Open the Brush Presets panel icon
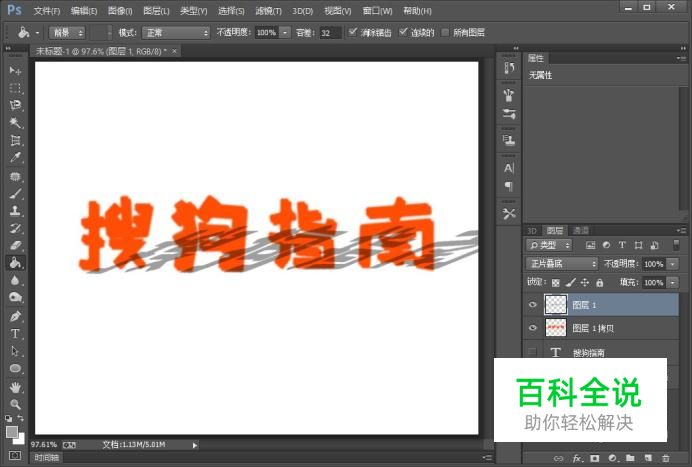Viewport: 692px width, 467px height. (509, 95)
